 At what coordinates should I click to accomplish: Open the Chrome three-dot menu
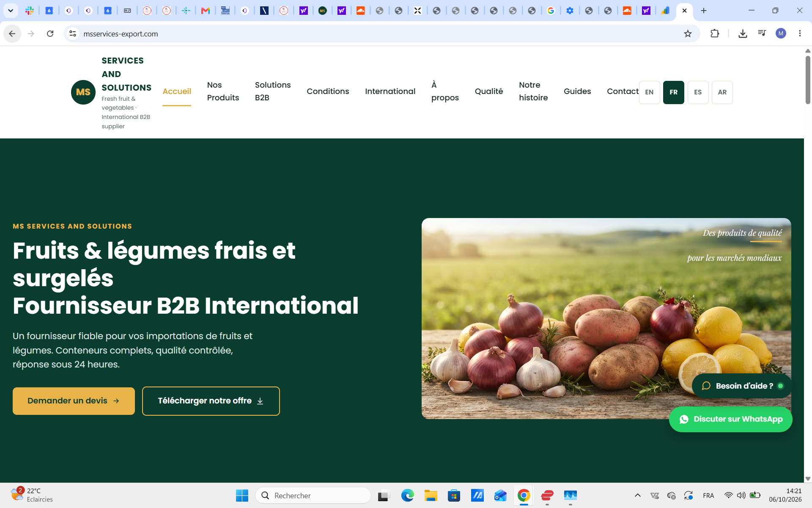[x=800, y=33]
